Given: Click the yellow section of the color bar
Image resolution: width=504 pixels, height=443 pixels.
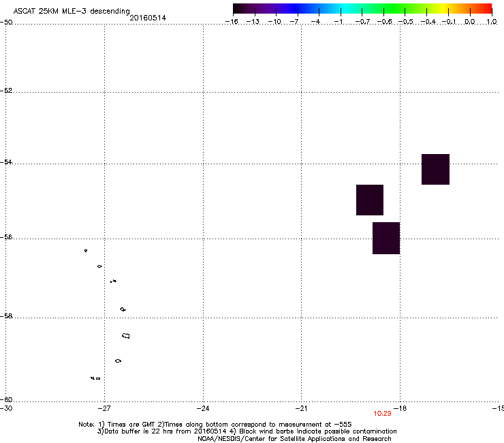Looking at the screenshot, I should coord(442,8).
